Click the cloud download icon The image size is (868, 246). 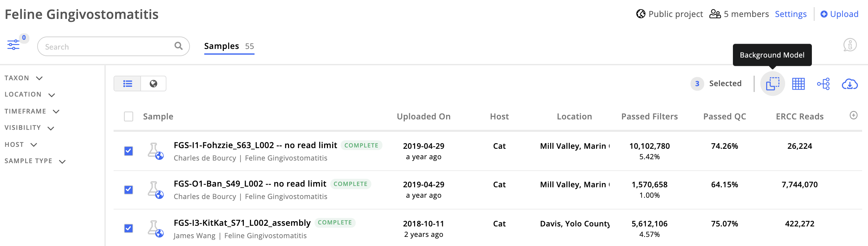[849, 84]
